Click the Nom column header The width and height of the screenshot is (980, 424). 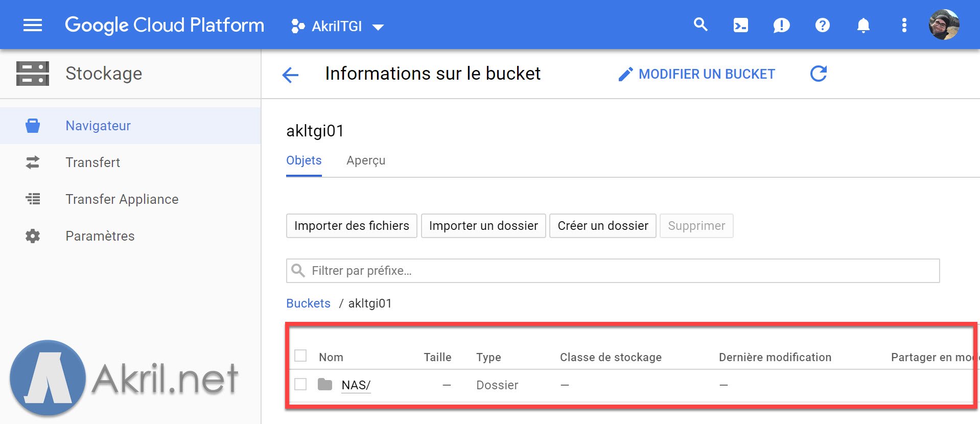[331, 358]
